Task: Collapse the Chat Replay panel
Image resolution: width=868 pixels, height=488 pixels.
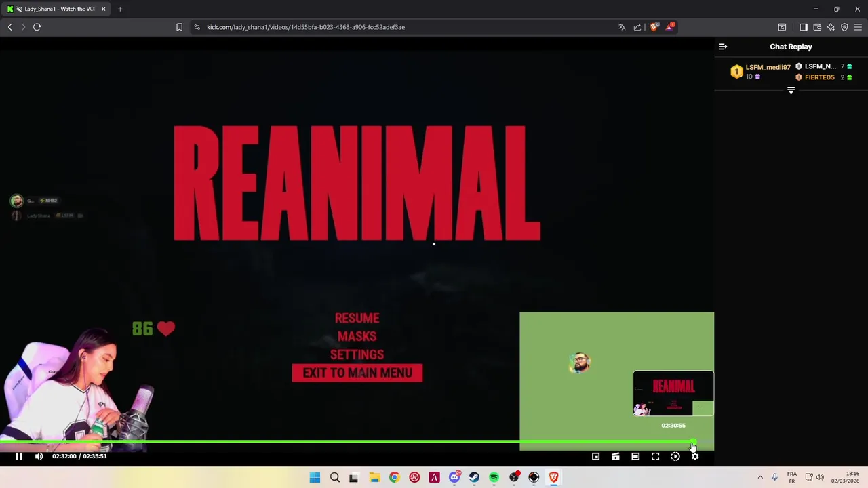Action: (723, 47)
